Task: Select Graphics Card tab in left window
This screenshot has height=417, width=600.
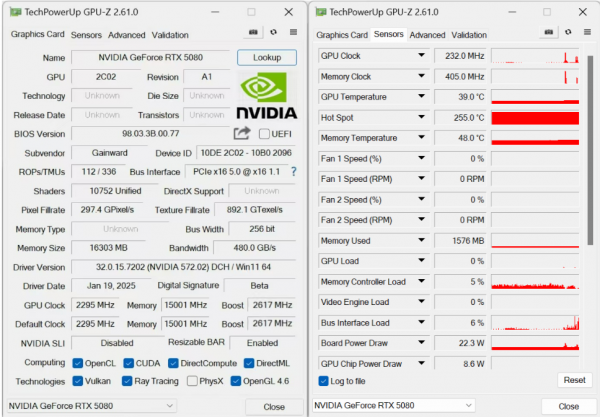Action: pos(38,34)
